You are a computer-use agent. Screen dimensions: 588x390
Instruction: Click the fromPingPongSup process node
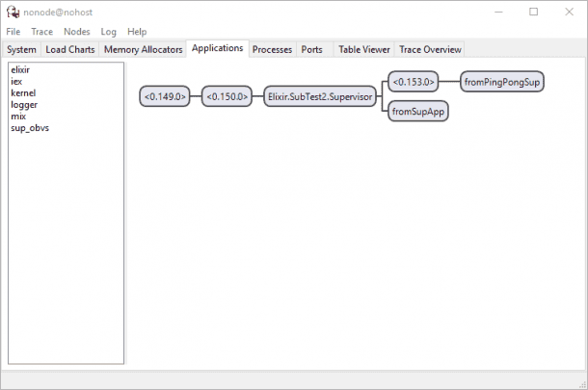502,81
